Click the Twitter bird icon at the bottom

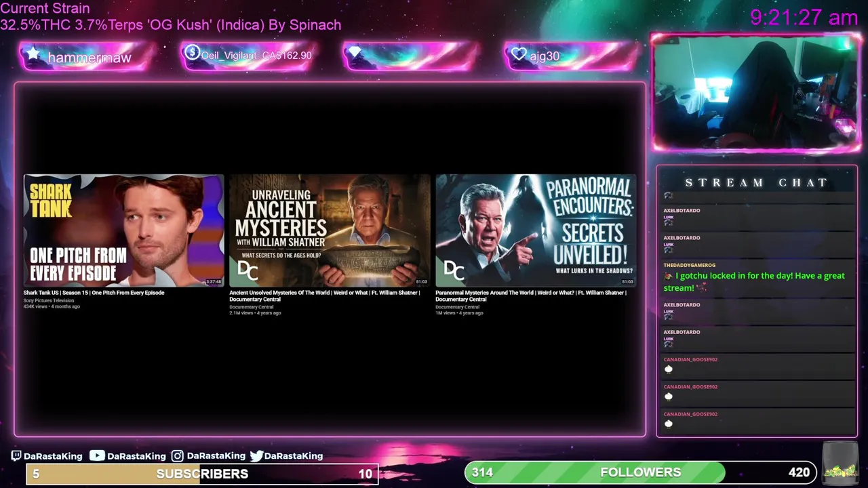(256, 455)
